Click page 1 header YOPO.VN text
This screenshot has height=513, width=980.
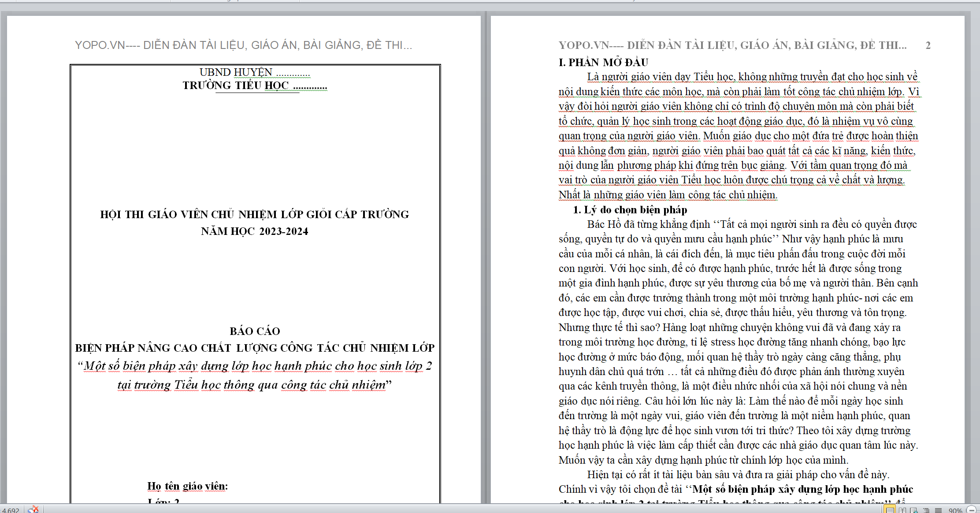coord(243,45)
